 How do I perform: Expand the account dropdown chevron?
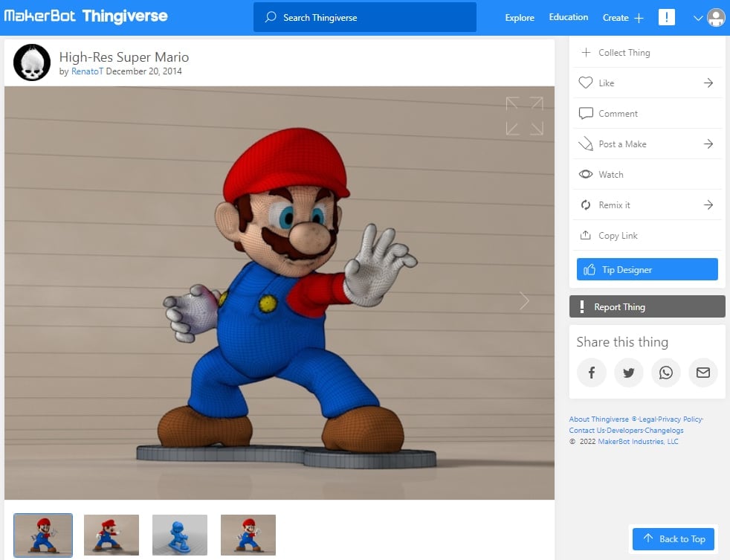click(698, 18)
